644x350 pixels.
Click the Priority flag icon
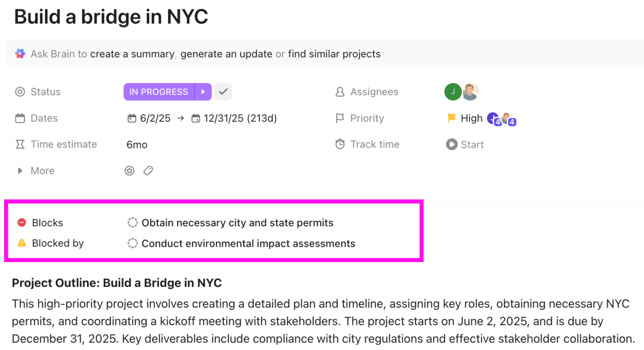pos(339,118)
